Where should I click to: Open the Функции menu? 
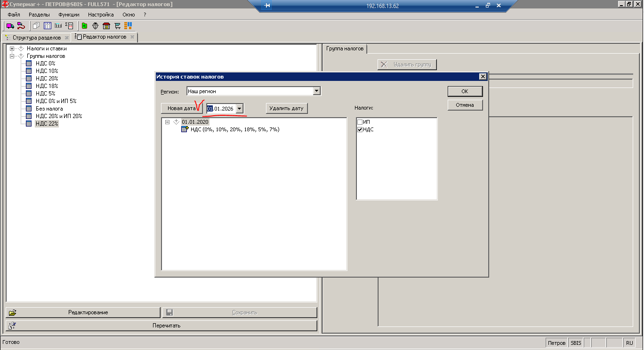pos(69,15)
